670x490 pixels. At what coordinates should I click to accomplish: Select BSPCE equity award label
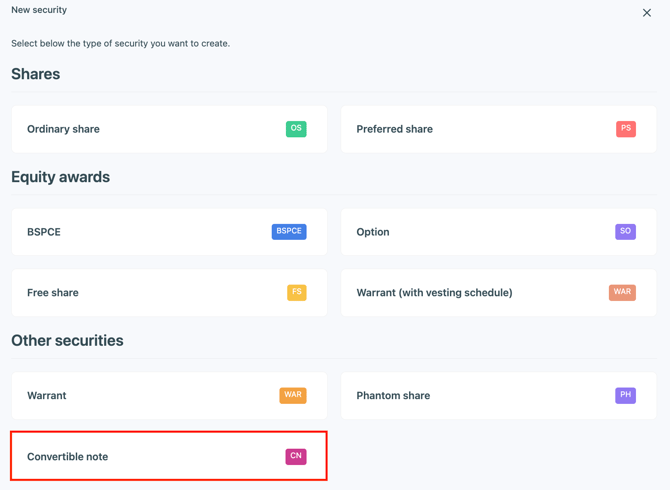44,232
